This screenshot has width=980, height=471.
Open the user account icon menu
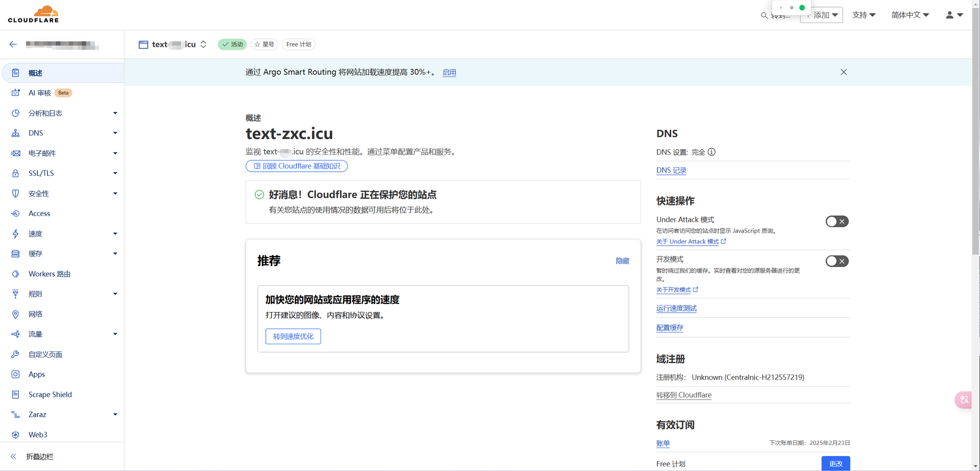[953, 15]
